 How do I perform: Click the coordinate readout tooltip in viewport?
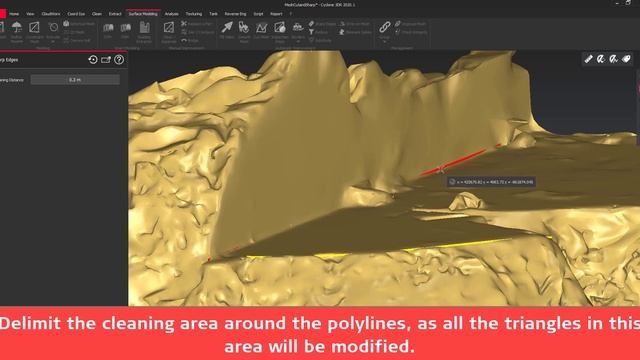click(x=491, y=182)
